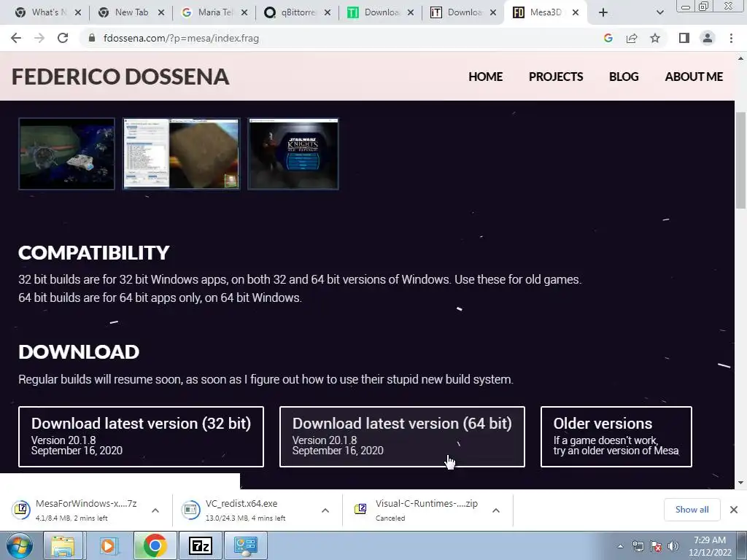Click the Visual-C-Runtimes zip file icon
747x560 pixels.
[360, 510]
